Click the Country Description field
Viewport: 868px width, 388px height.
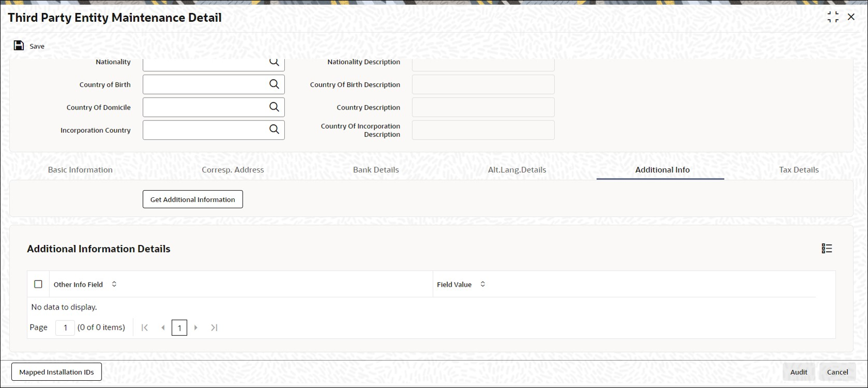click(x=483, y=107)
